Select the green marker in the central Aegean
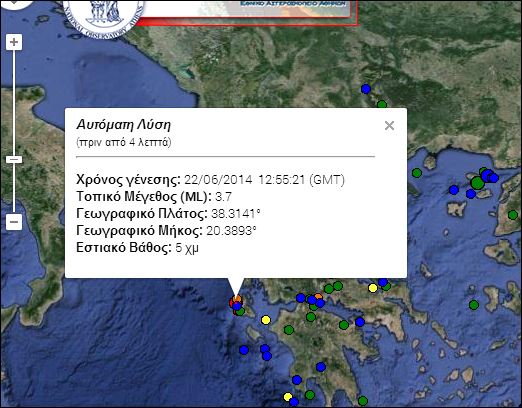Screen dimensions: 522x408 (474, 305)
